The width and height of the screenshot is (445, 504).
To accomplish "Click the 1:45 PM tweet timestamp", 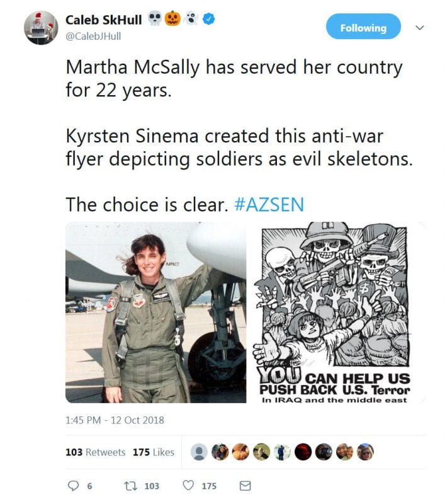I will point(115,420).
